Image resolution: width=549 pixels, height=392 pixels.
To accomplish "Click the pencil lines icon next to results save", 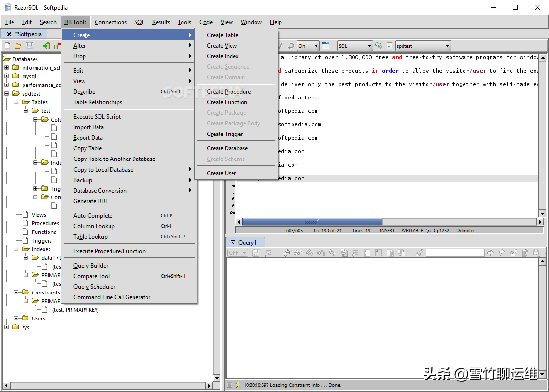I will 268,253.
